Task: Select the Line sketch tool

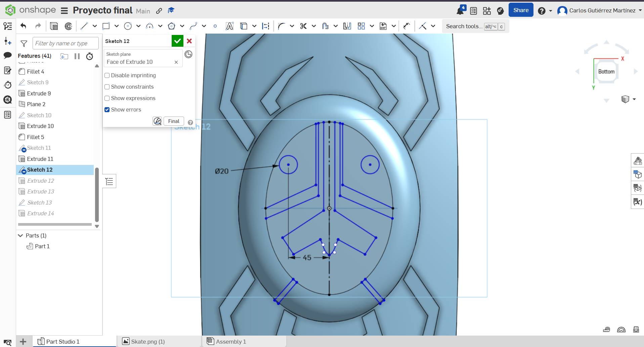Action: pos(84,26)
